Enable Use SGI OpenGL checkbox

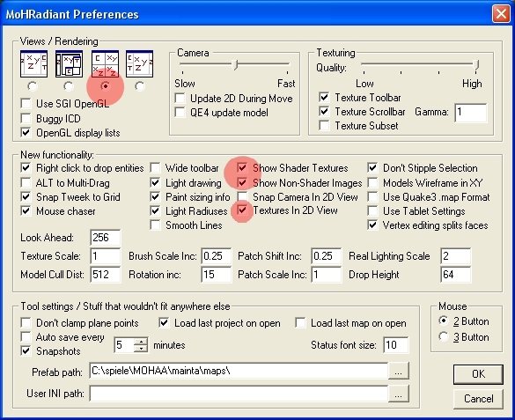(26, 103)
